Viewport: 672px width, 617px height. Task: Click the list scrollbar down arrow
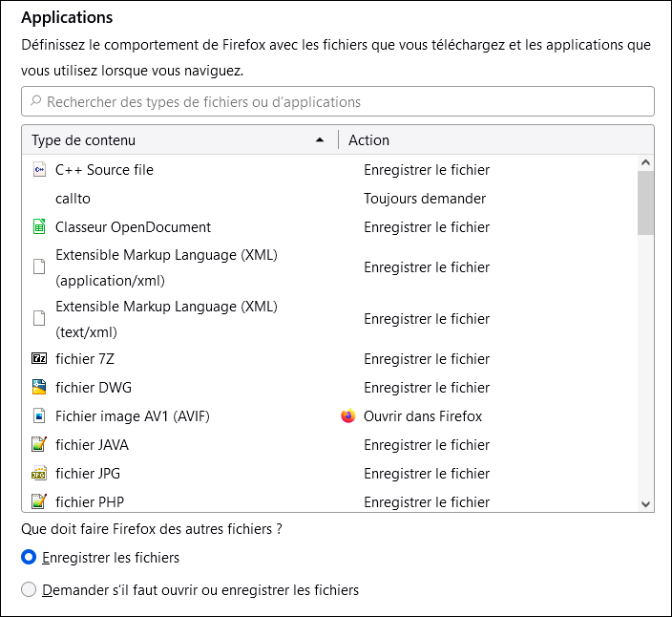click(645, 504)
